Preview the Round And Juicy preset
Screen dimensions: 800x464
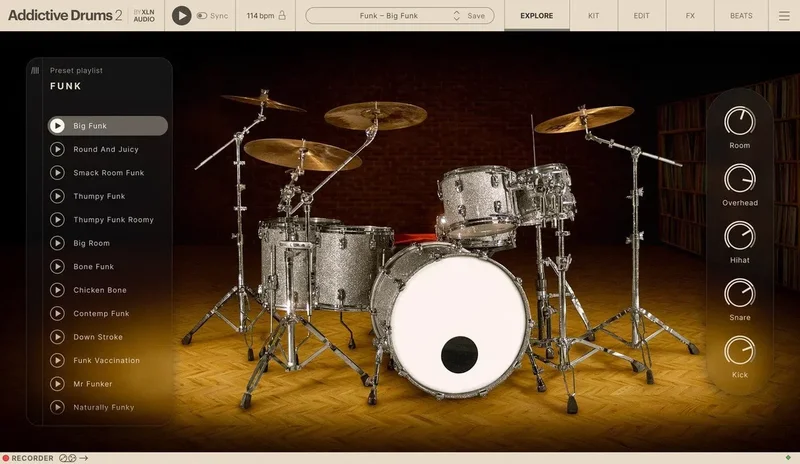point(57,149)
